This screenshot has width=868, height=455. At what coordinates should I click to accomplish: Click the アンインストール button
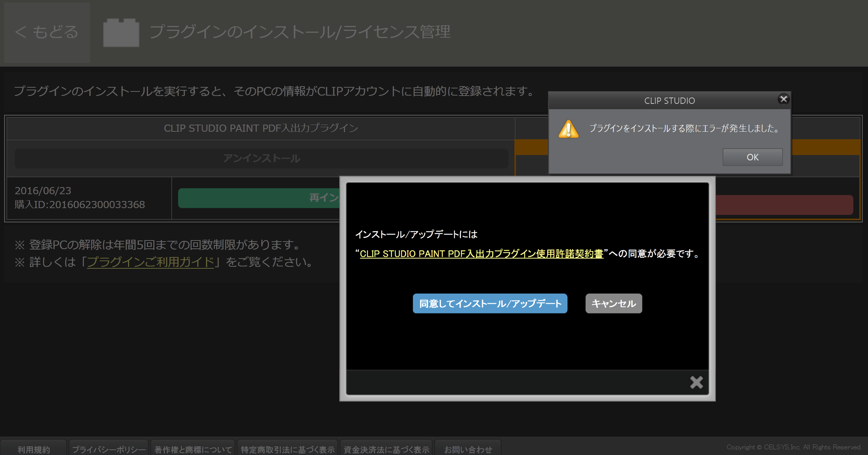pos(261,158)
